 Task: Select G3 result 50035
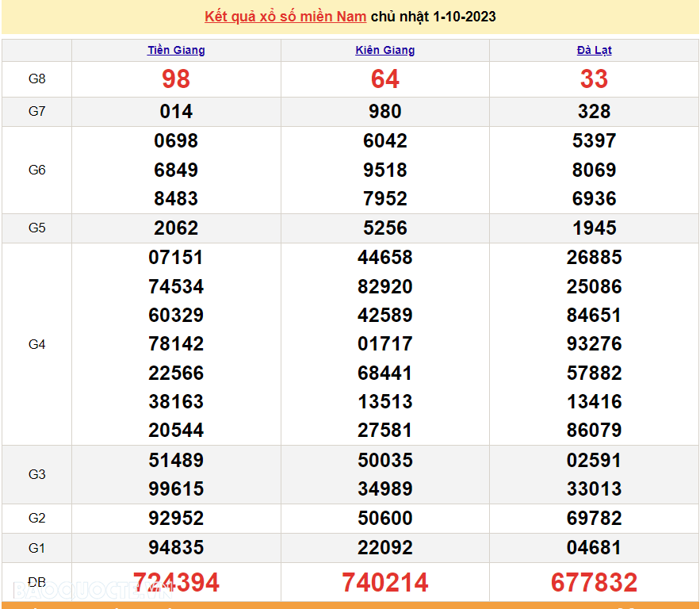click(x=385, y=461)
